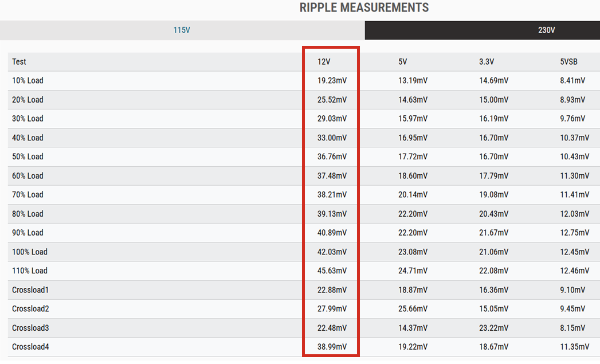
Task: Click the 45.63mV 12V value
Action: point(332,271)
